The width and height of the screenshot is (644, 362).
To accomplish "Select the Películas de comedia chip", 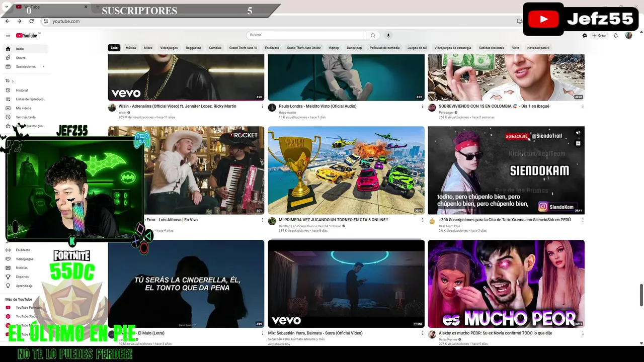I will click(x=384, y=48).
